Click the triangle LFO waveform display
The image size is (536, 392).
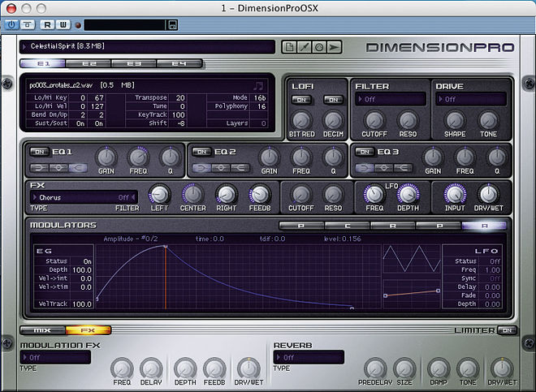(412, 260)
